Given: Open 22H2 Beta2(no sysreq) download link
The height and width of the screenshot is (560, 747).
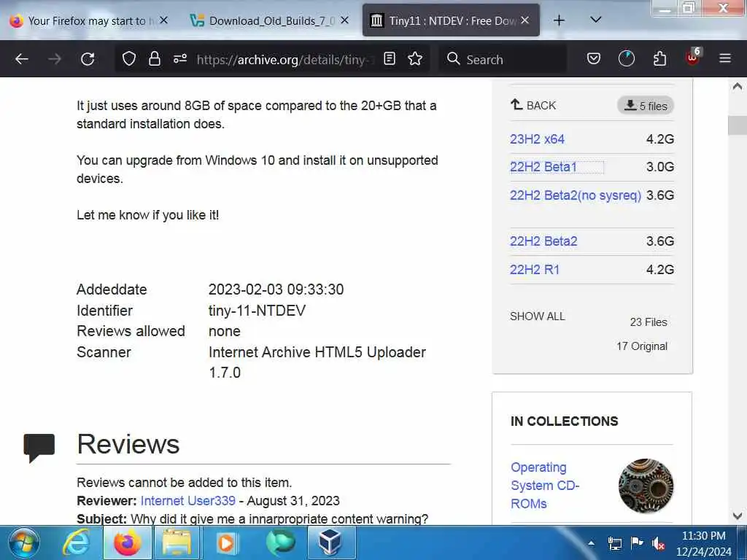Looking at the screenshot, I should 576,195.
